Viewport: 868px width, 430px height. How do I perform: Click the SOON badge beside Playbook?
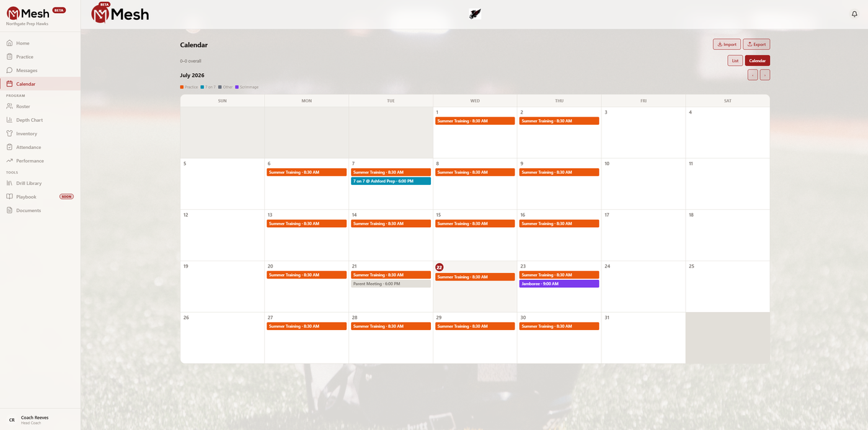(66, 197)
